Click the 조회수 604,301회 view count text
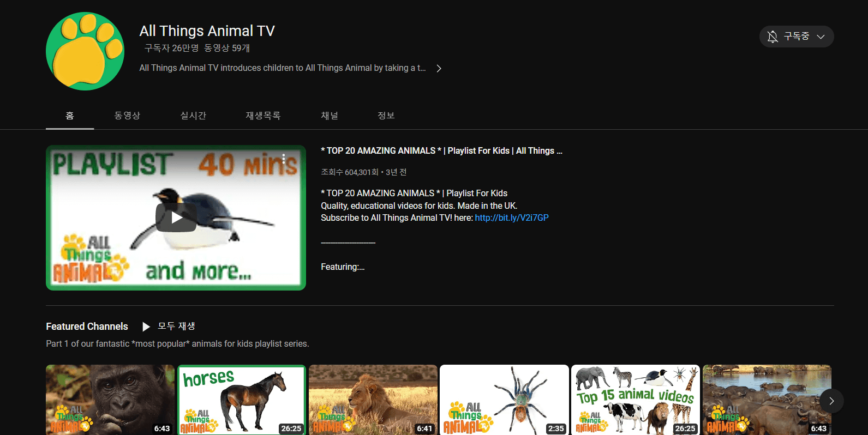Screen dimensions: 868x435 click(350, 172)
